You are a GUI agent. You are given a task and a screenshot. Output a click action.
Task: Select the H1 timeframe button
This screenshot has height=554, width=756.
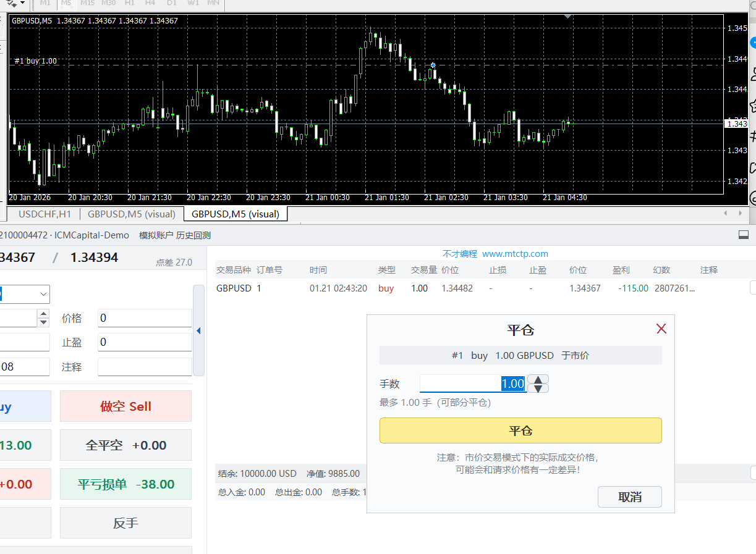tap(129, 3)
